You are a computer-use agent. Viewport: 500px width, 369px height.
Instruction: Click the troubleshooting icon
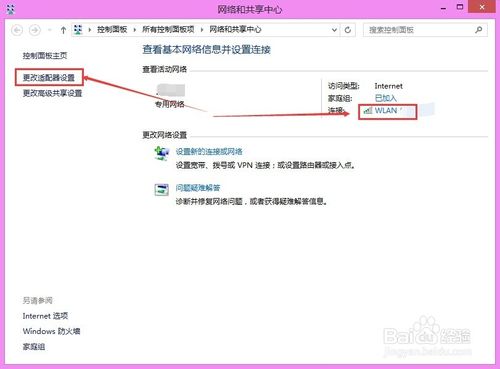coord(162,190)
